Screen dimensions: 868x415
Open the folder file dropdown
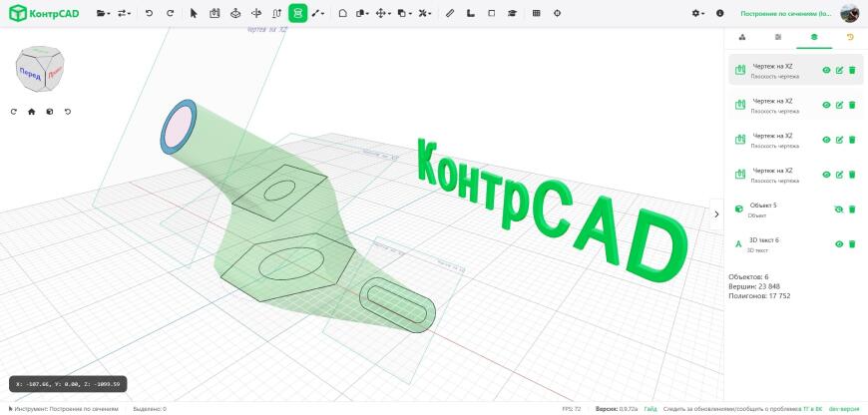103,13
